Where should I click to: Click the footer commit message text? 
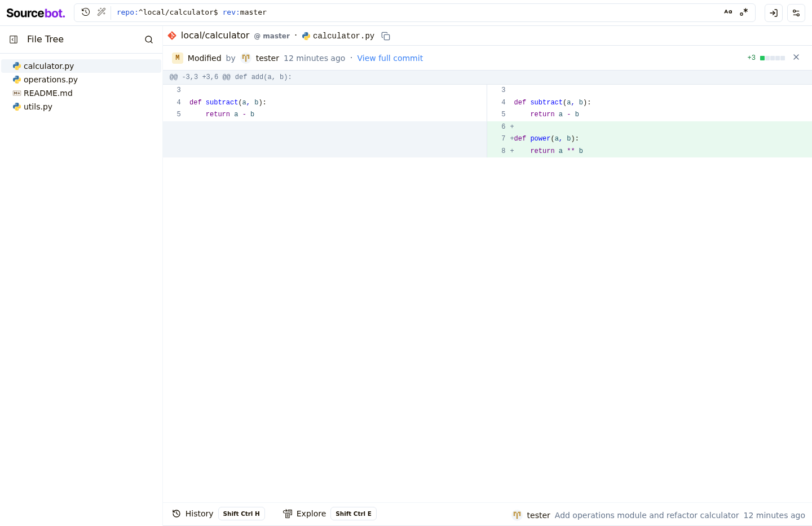point(647,515)
